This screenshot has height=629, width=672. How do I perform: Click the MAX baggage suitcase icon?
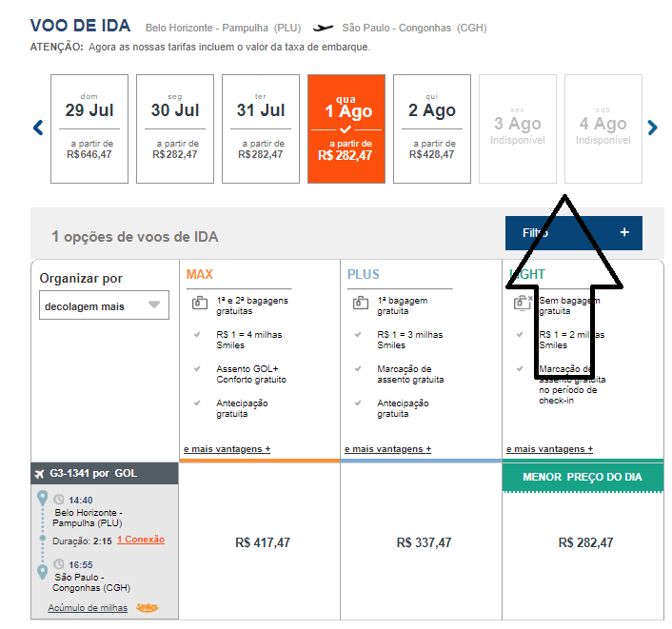point(200,303)
